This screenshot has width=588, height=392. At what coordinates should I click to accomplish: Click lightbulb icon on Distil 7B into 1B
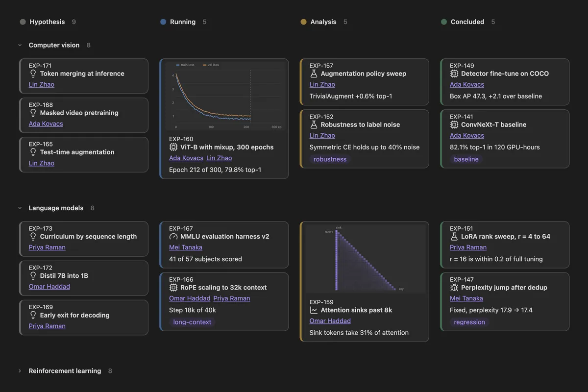point(33,275)
